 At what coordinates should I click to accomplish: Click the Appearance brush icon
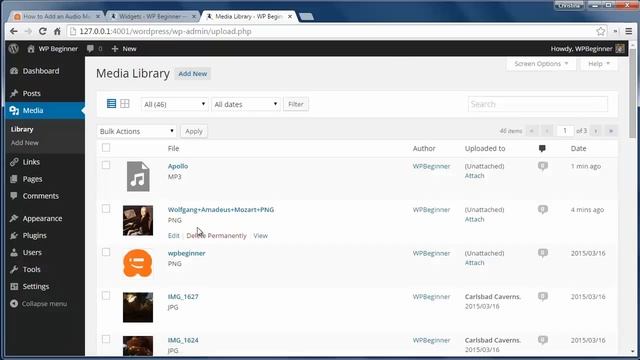(14, 218)
